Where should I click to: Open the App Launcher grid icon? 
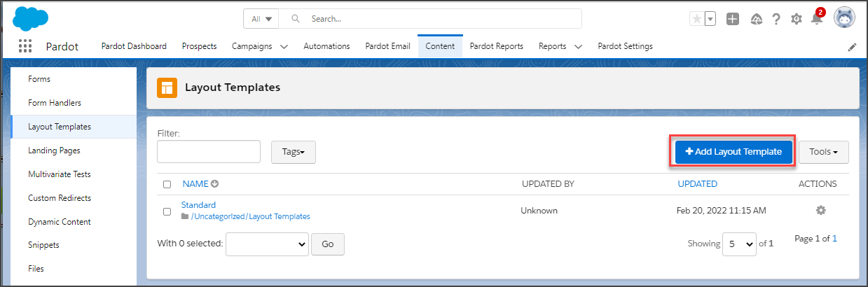[25, 47]
